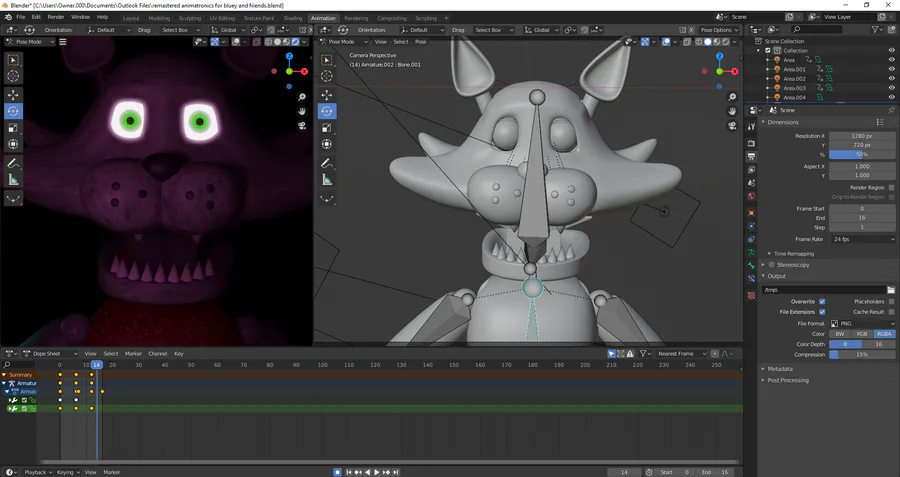Switch to the Scripting workspace tab
900x477 pixels.
pos(426,18)
